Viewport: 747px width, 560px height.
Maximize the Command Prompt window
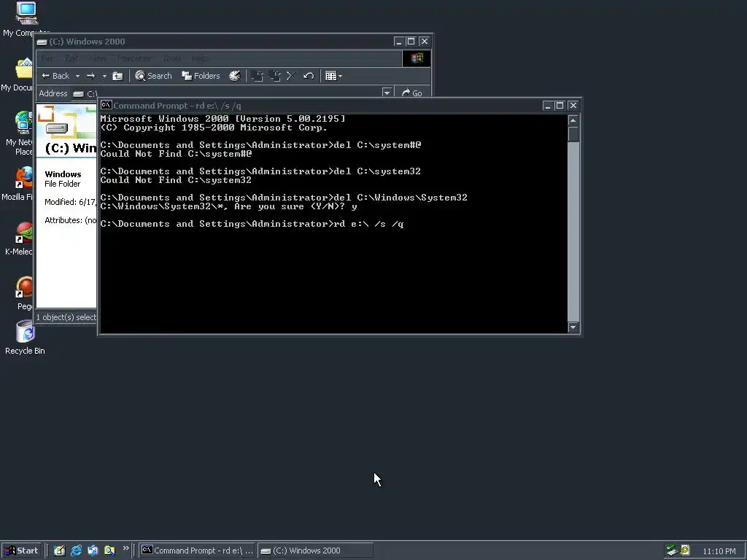pos(560,106)
